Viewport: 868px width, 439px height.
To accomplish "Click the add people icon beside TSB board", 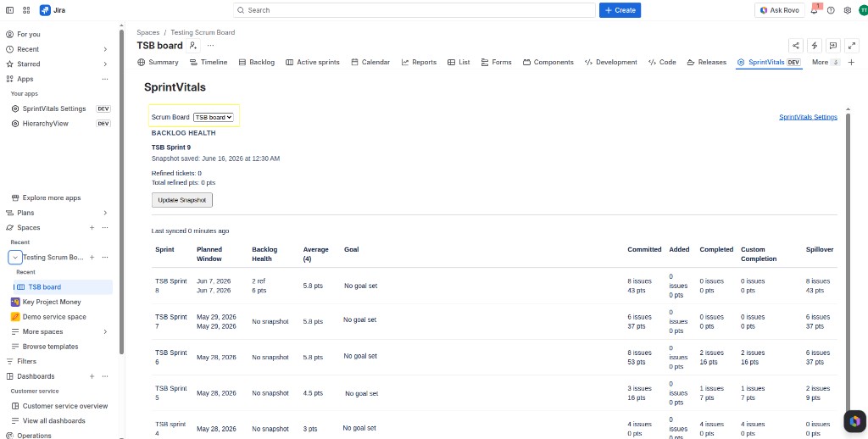I will tap(193, 46).
